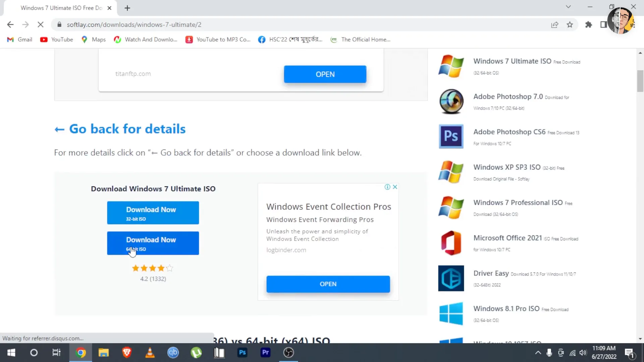
Task: Open qBittorrent from taskbar
Action: (x=173, y=353)
